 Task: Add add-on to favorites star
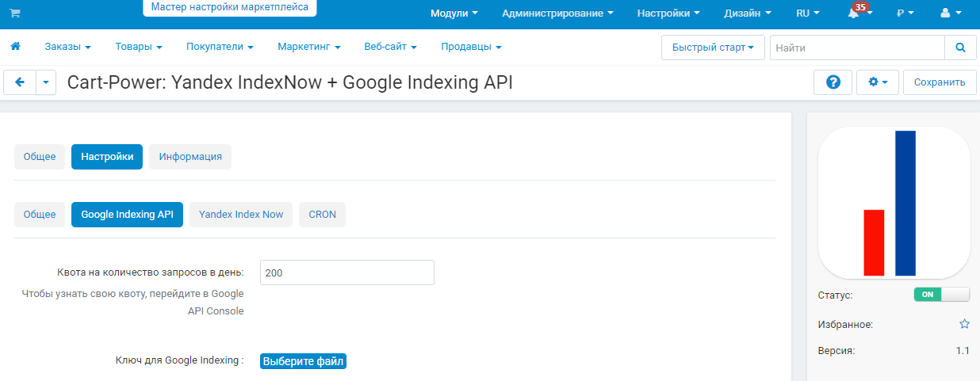(x=964, y=324)
